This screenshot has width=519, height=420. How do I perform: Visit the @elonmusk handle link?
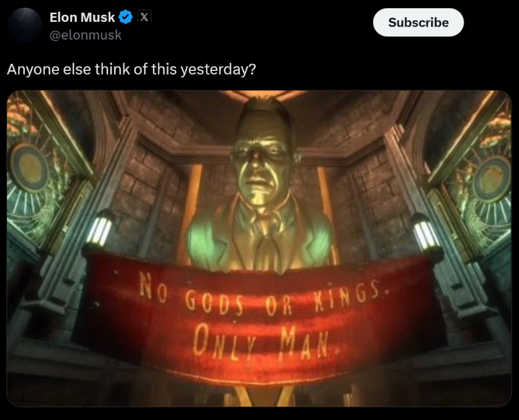pos(86,35)
